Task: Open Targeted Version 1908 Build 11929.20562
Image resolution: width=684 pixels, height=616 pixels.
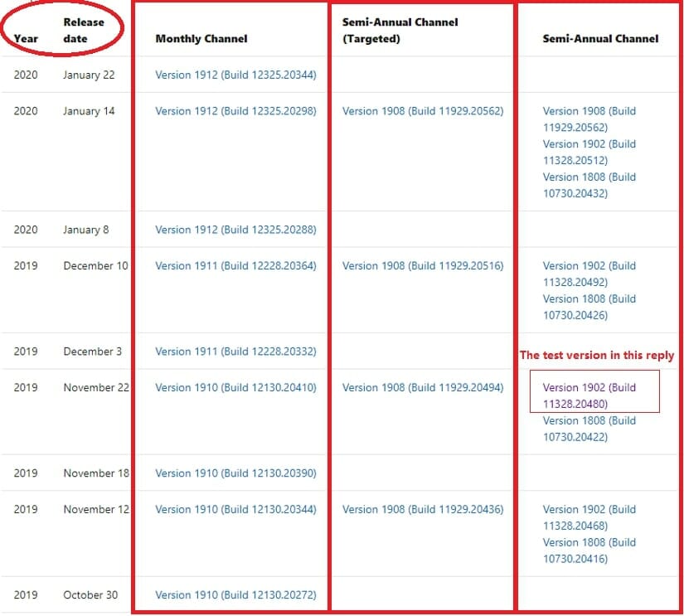Action: click(x=423, y=111)
